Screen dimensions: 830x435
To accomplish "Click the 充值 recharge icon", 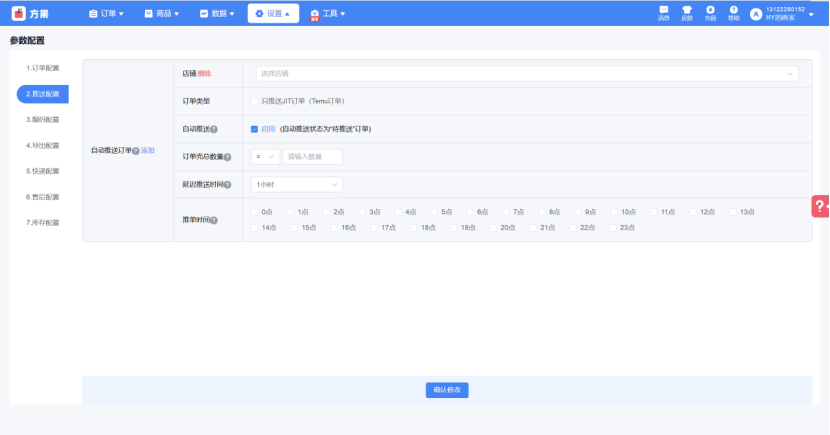I will [710, 11].
